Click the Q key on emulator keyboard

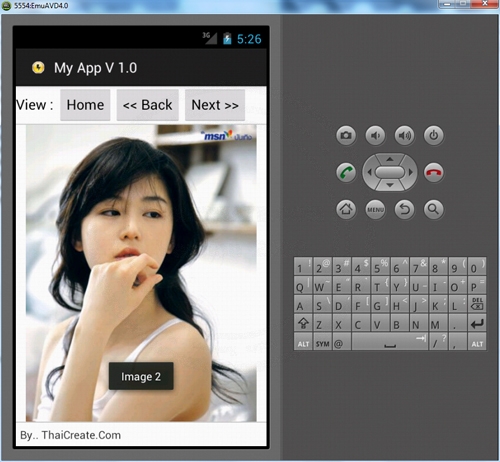click(303, 285)
